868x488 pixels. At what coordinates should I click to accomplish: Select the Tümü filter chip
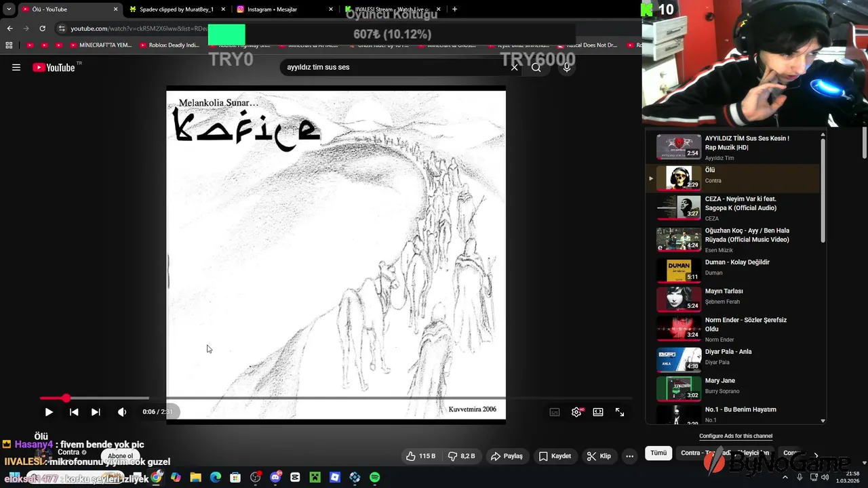click(x=658, y=453)
